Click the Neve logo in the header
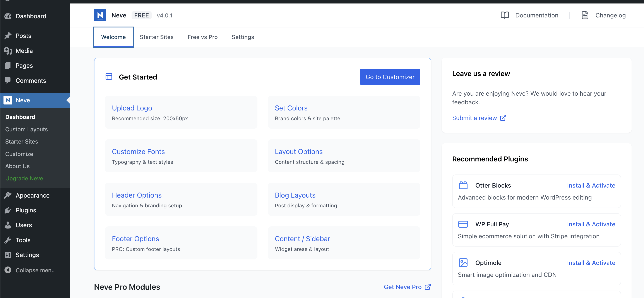644x298 pixels. tap(100, 15)
